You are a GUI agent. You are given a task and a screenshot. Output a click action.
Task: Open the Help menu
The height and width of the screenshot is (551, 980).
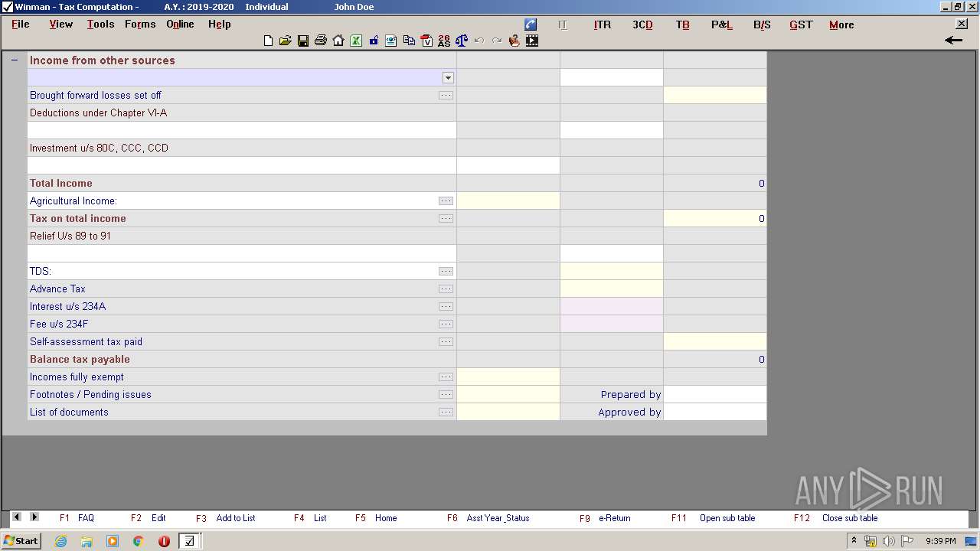click(220, 24)
